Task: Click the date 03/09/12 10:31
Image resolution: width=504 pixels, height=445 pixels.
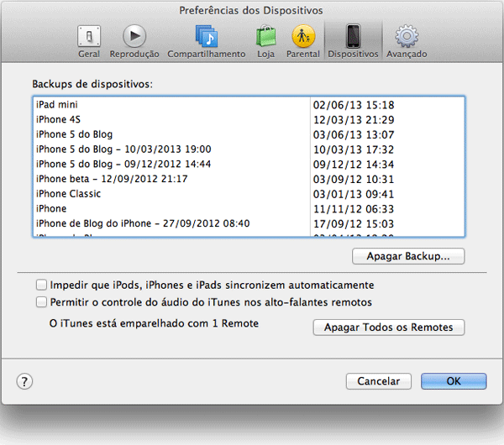Action: click(x=354, y=180)
